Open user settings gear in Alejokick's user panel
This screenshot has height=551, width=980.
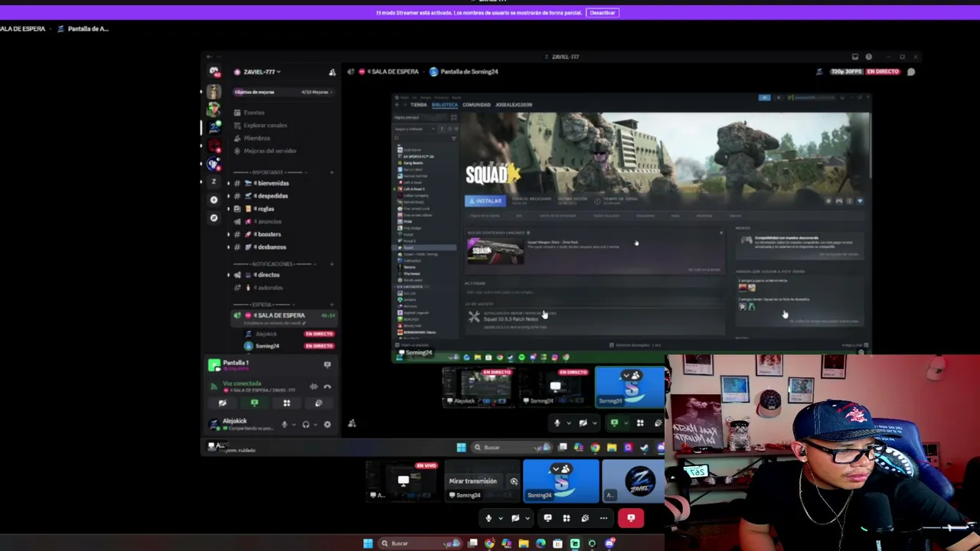click(327, 425)
